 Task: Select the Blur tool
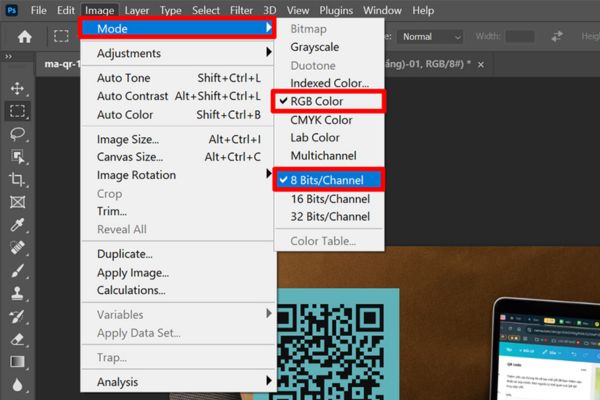(17, 385)
